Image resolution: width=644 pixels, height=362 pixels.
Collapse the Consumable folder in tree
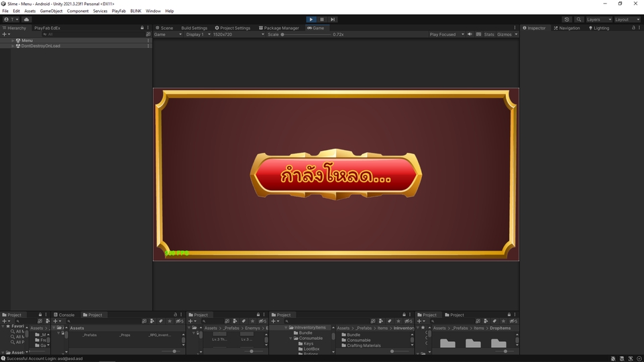point(290,338)
